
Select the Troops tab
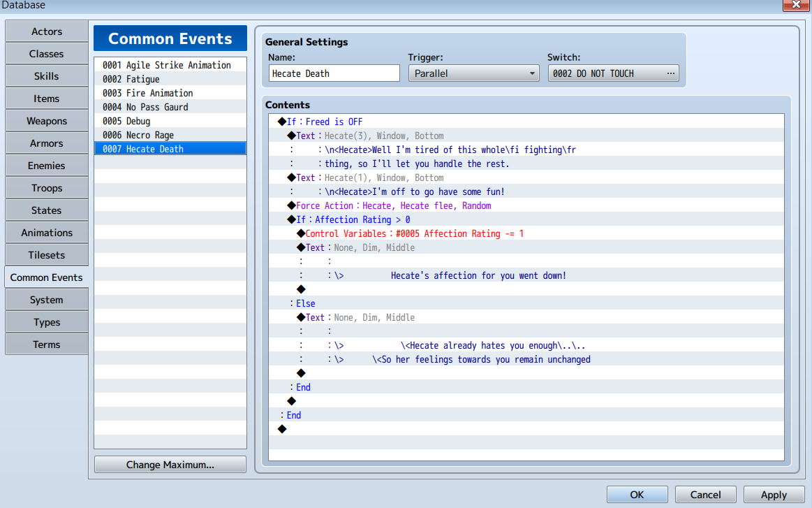[x=47, y=188]
